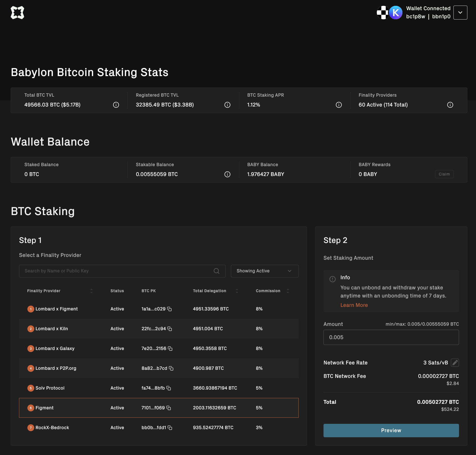Copy BTC PK 1a1a...c029

coord(169,309)
